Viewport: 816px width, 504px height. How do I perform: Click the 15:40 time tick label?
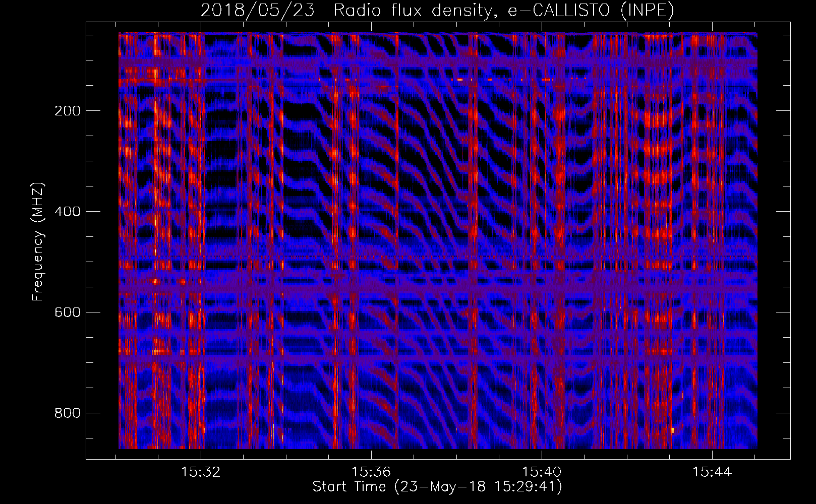[x=542, y=472]
